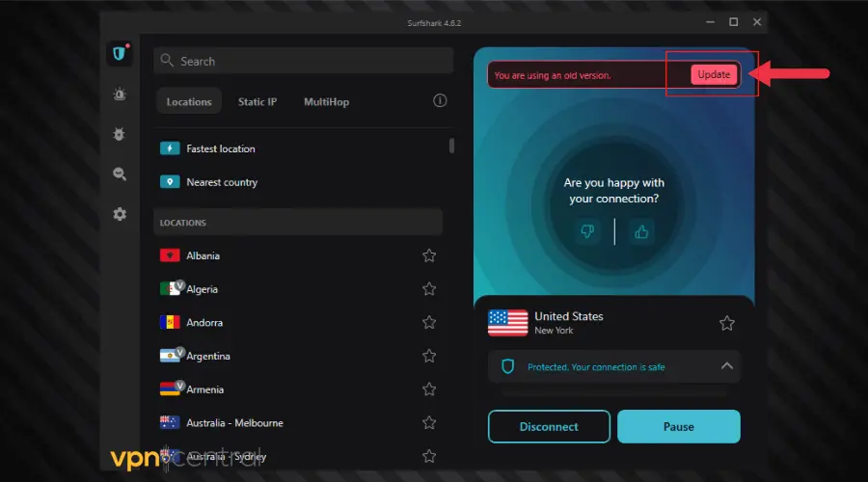Open the Settings gear in sidebar
This screenshot has width=868, height=482.
[x=120, y=214]
